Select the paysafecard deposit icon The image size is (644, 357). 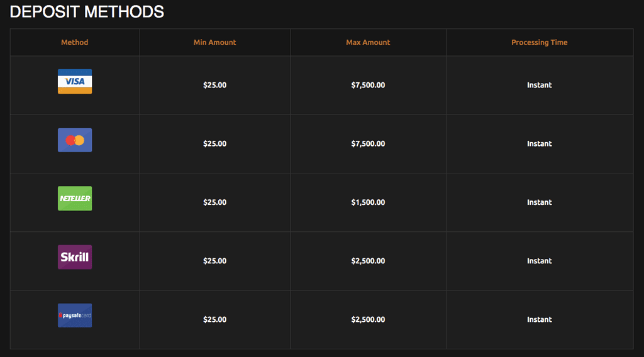pyautogui.click(x=75, y=316)
